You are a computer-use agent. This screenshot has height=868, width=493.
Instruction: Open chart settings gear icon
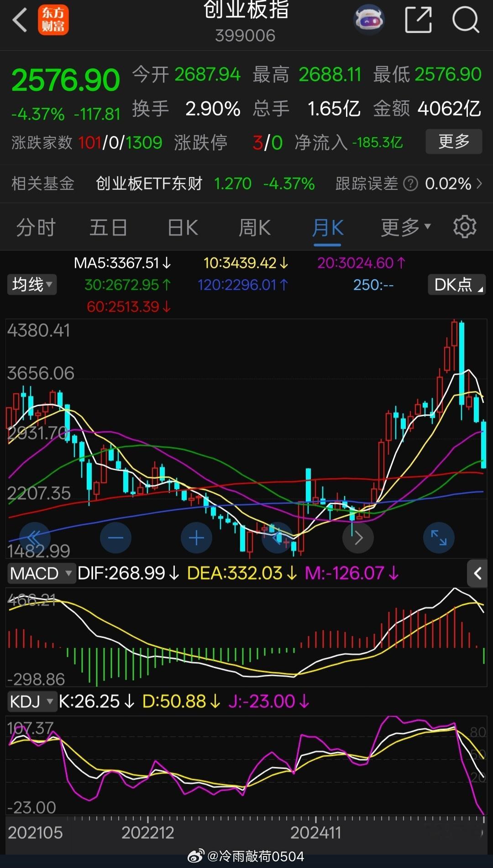pyautogui.click(x=465, y=227)
